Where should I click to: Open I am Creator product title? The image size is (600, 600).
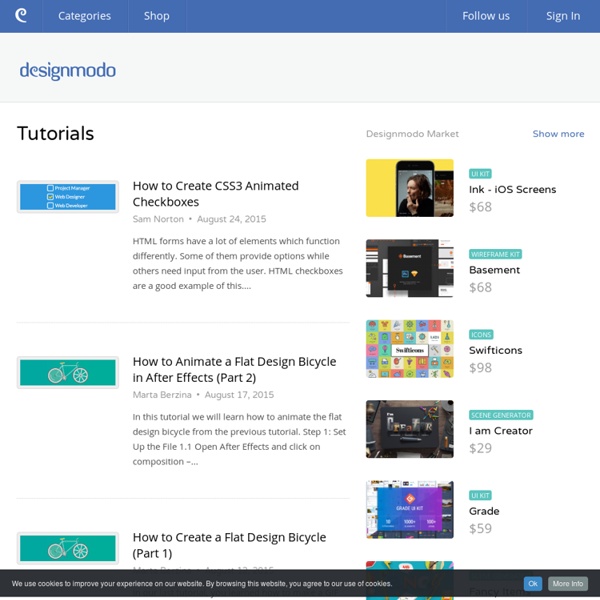click(x=501, y=430)
